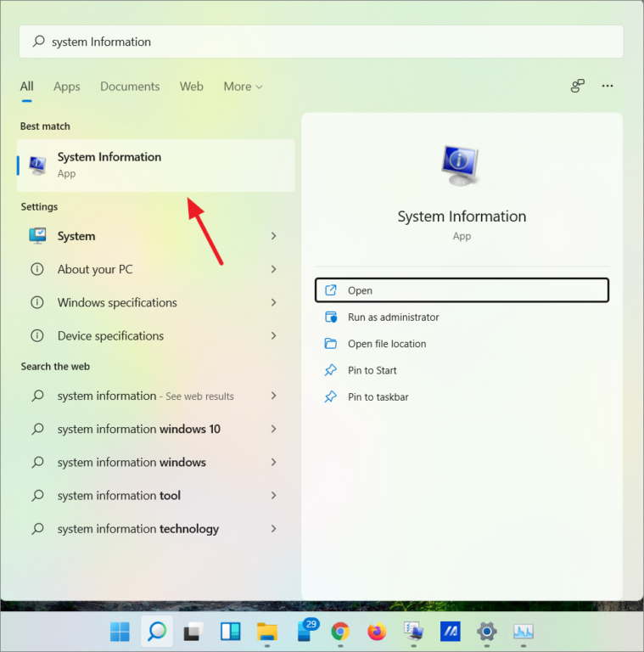Image resolution: width=644 pixels, height=652 pixels.
Task: Click the Pin to Start pin icon
Action: coord(331,369)
